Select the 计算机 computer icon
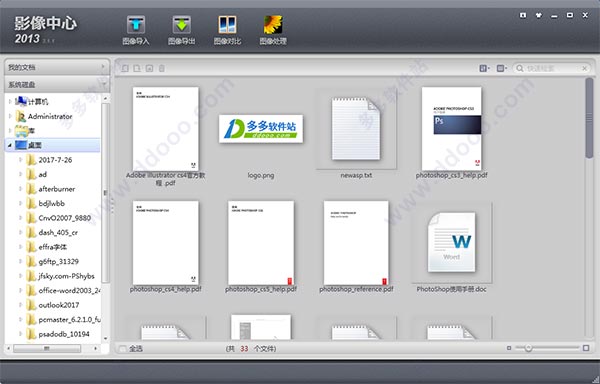 click(21, 101)
